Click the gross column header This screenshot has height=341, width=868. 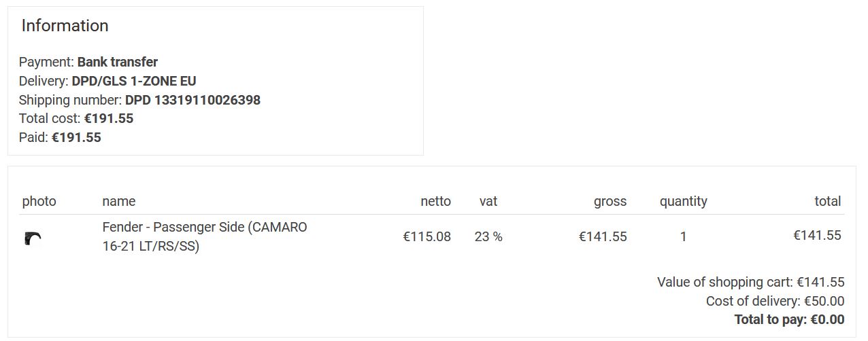610,201
